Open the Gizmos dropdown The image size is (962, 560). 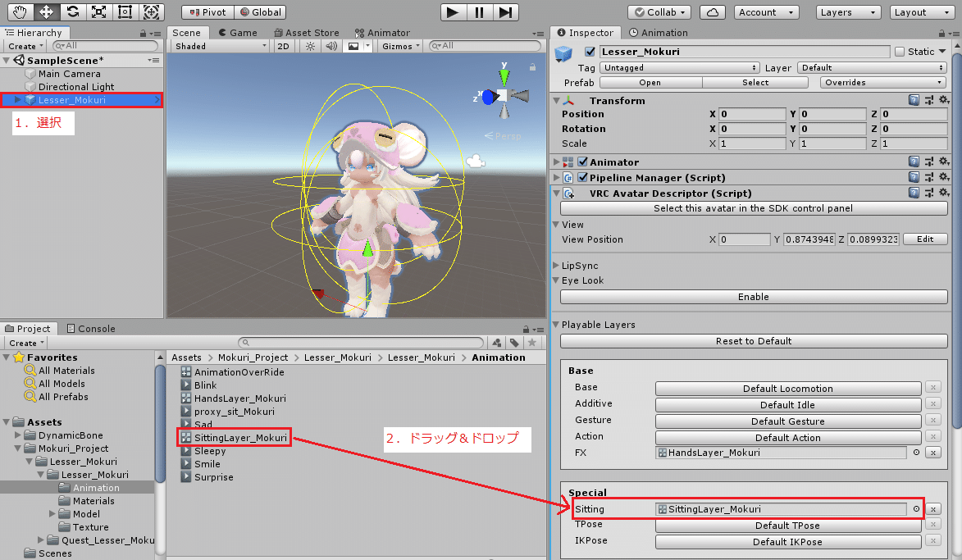400,46
